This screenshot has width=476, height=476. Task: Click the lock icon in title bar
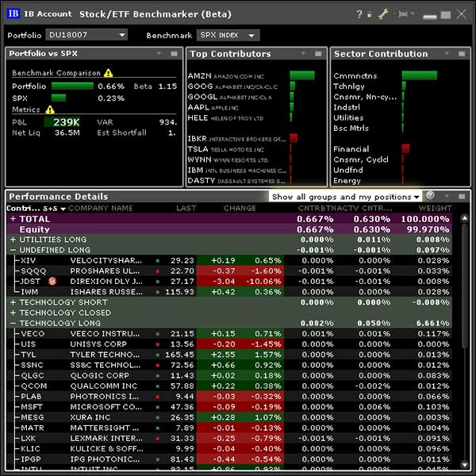tap(370, 14)
